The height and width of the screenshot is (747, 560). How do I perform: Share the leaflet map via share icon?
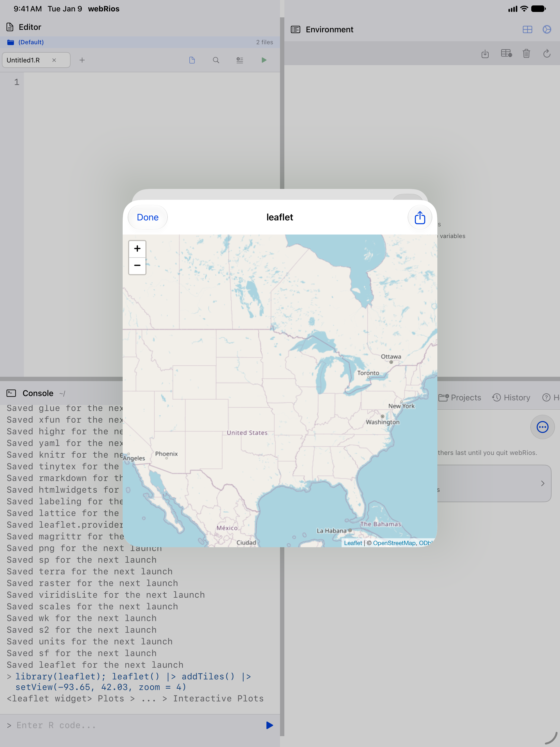click(419, 217)
